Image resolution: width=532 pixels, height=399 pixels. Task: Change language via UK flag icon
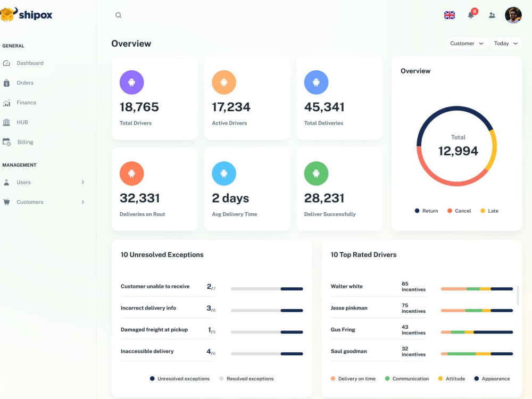click(450, 15)
